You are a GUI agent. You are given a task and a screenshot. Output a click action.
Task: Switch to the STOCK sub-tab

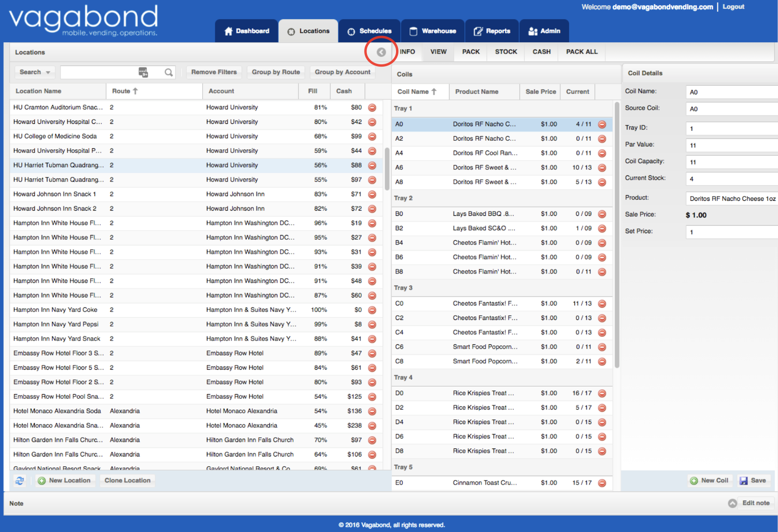506,52
